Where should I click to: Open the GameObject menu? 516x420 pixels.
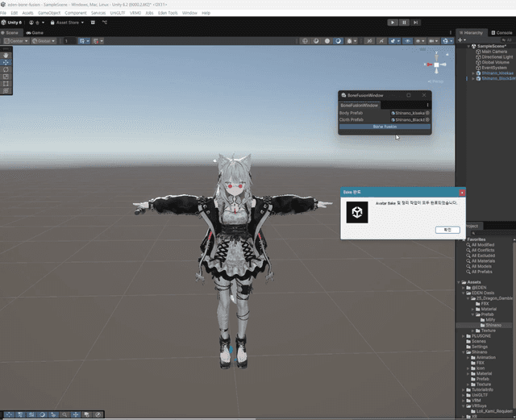(x=49, y=13)
